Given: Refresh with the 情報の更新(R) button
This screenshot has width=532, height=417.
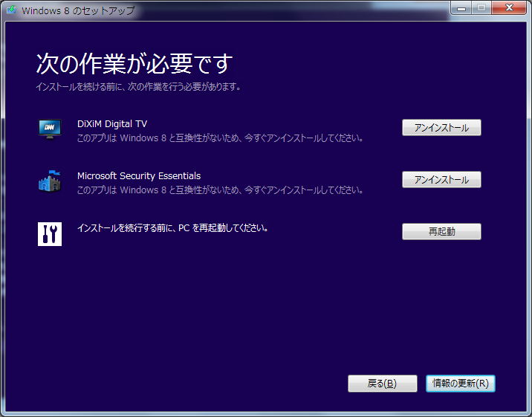Looking at the screenshot, I should click(461, 384).
